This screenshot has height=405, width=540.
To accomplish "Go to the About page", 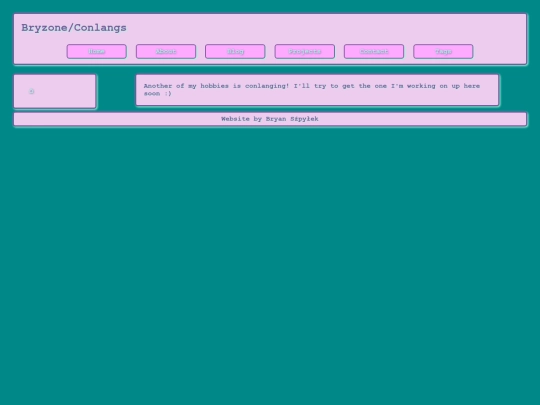I will click(166, 51).
